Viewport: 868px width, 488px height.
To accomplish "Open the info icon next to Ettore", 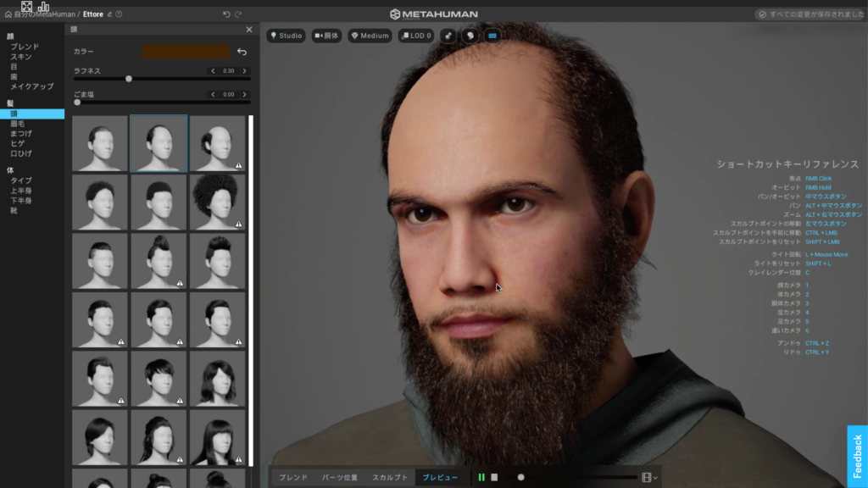I will click(119, 14).
